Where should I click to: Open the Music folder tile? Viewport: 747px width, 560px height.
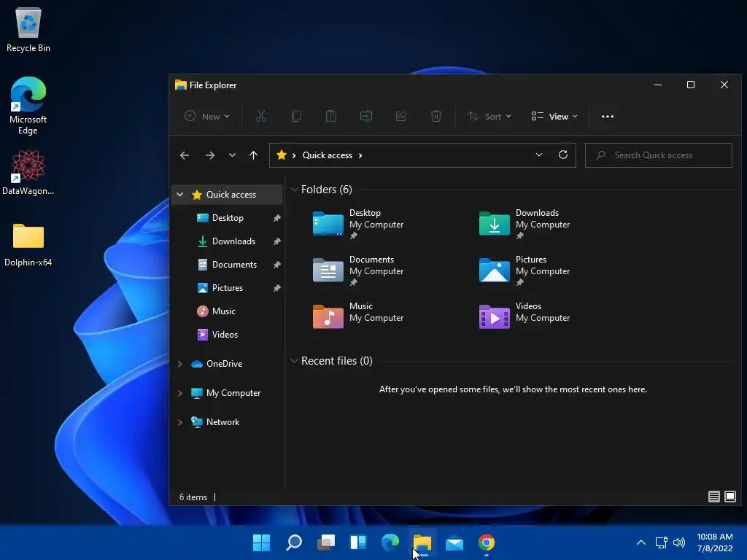[358, 315]
